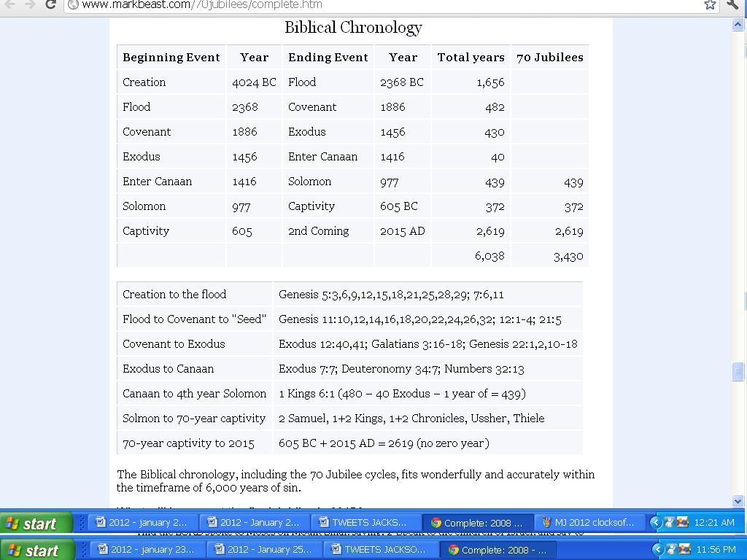The height and width of the screenshot is (560, 747).
Task: Click the "2368 BC" year cell
Action: 402,82
